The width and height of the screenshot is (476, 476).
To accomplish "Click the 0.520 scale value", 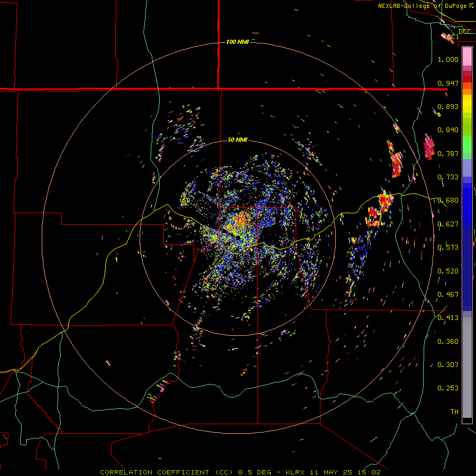I will tap(448, 271).
